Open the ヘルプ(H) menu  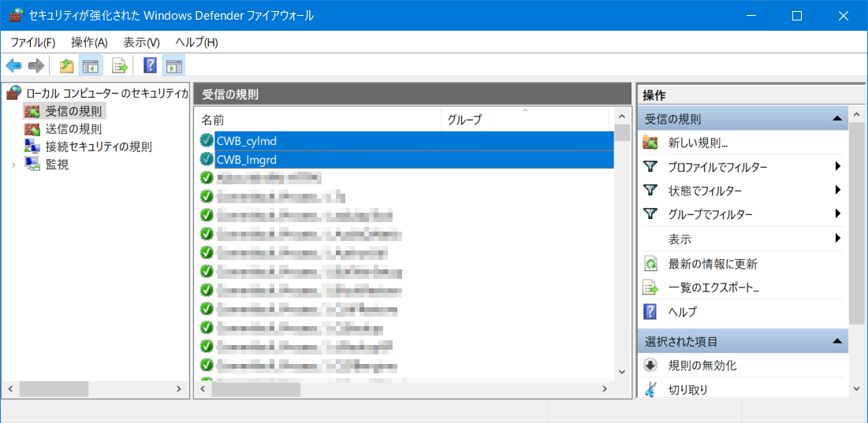pyautogui.click(x=196, y=42)
